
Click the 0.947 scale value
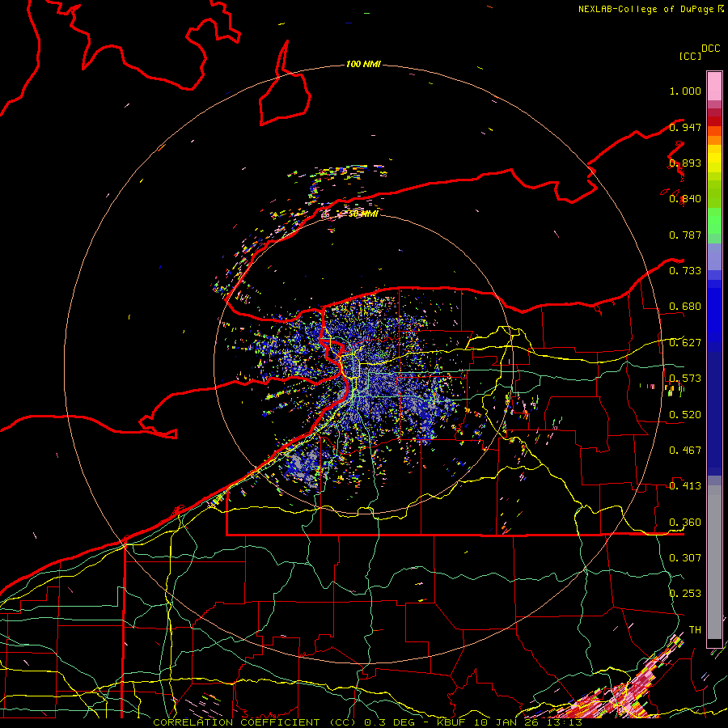685,127
